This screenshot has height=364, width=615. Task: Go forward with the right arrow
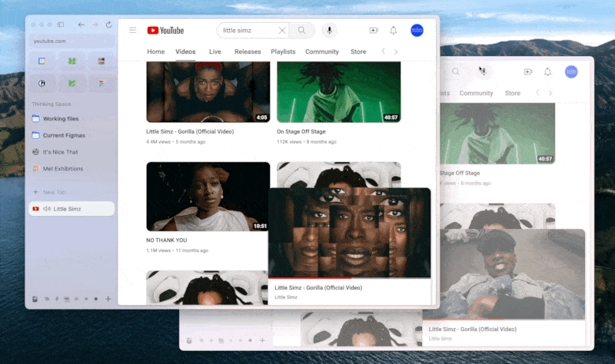(95, 25)
